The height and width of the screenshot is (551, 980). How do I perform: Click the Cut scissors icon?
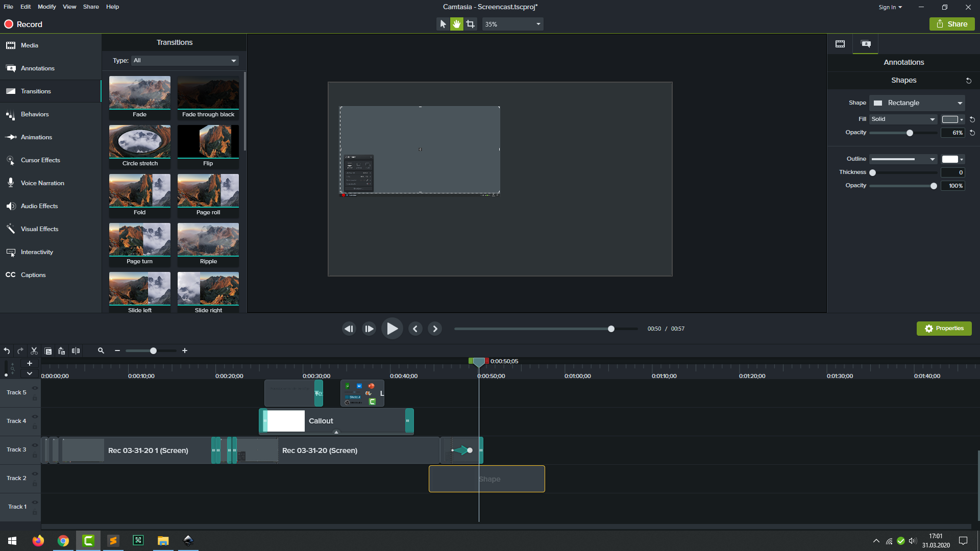pos(34,351)
